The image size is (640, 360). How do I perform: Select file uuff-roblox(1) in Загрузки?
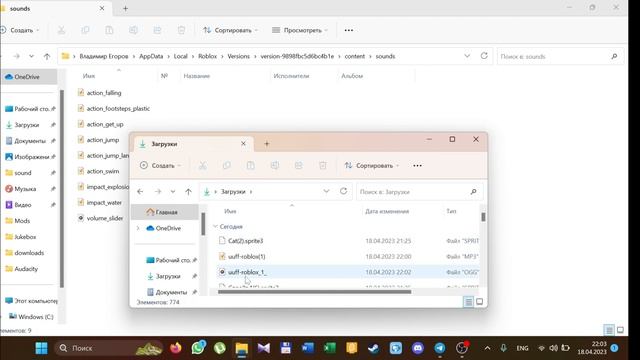click(x=247, y=256)
